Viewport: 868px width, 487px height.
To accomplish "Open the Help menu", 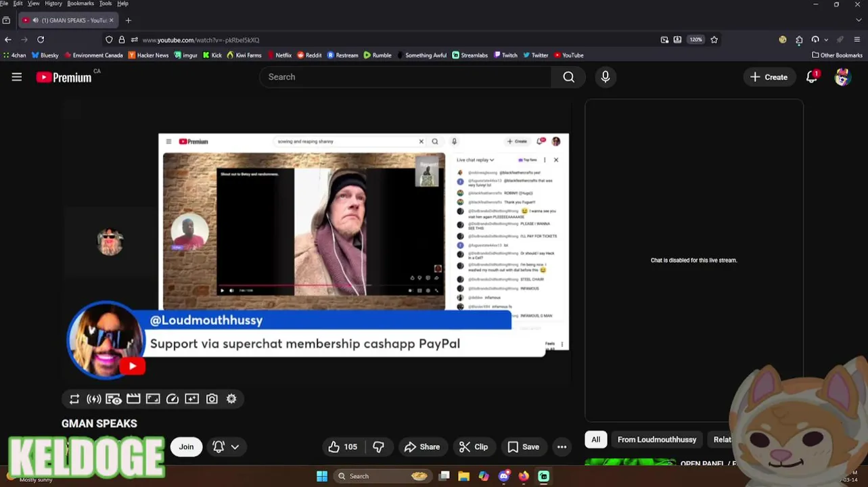I will 122,3.
